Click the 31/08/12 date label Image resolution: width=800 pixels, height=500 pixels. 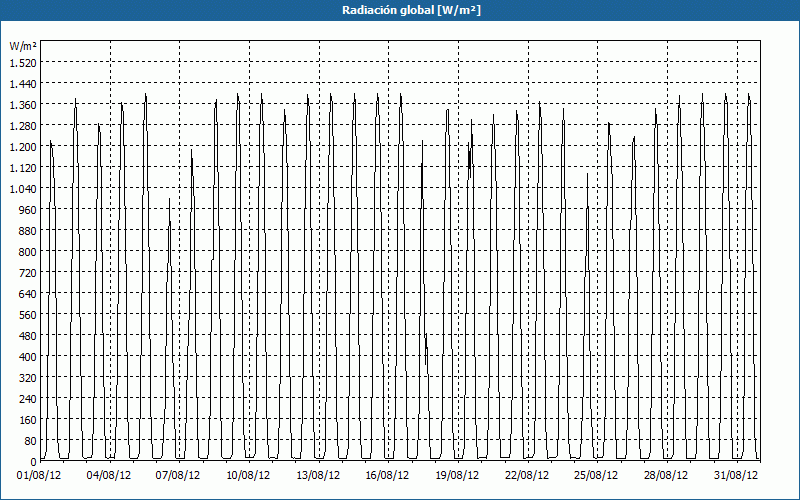[x=736, y=475]
